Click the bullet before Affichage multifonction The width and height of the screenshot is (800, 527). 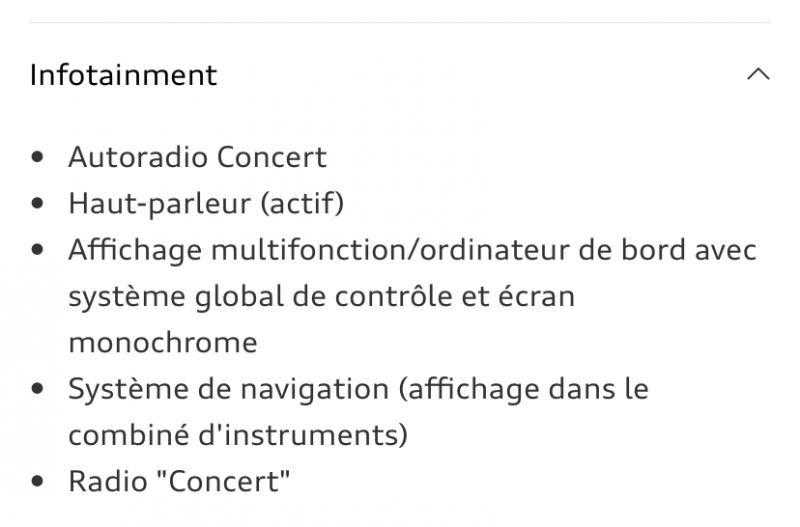tap(37, 249)
